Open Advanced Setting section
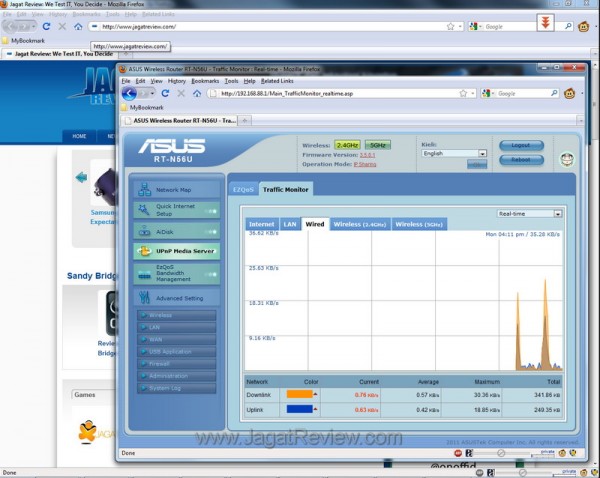 tap(177, 298)
